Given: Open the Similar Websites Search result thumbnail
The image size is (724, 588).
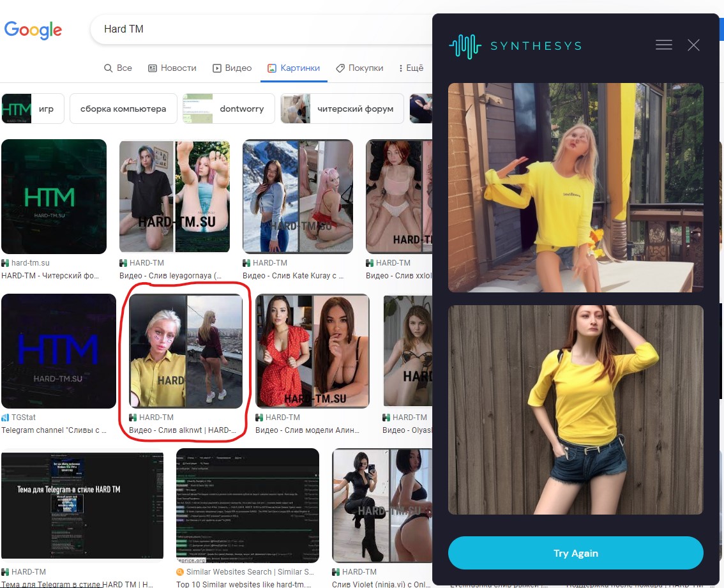Looking at the screenshot, I should coord(248,505).
